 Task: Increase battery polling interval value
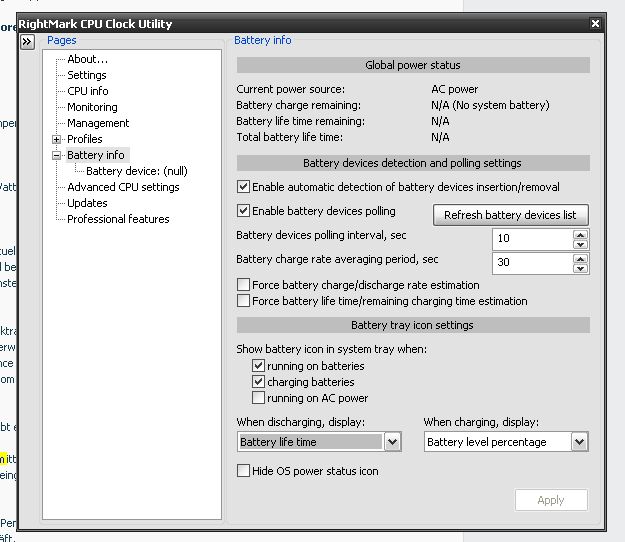(580, 234)
